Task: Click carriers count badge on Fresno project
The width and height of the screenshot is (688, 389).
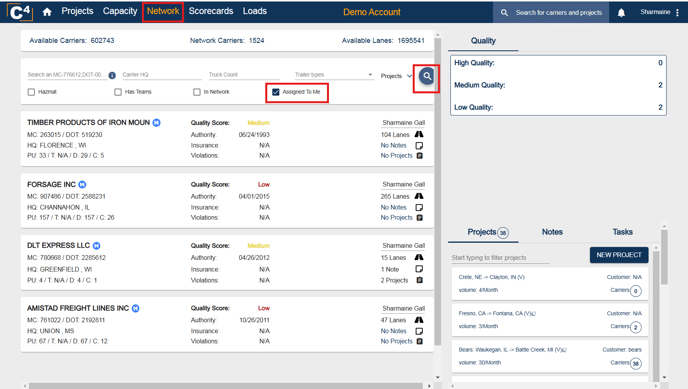Action: coord(636,327)
